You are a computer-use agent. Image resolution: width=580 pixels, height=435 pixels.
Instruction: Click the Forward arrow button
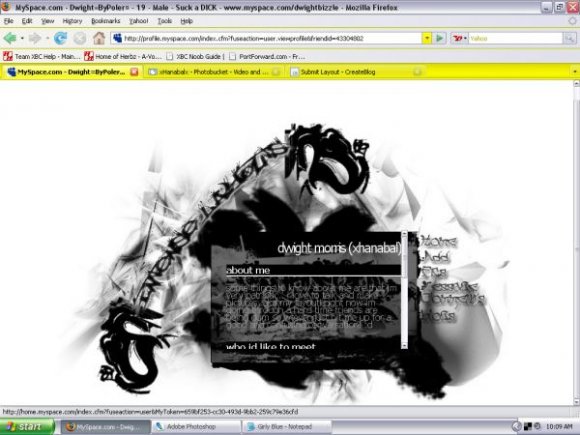pyautogui.click(x=35, y=38)
